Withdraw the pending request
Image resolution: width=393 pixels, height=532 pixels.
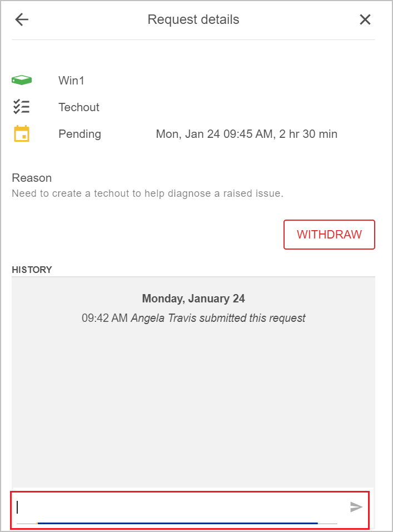(329, 235)
